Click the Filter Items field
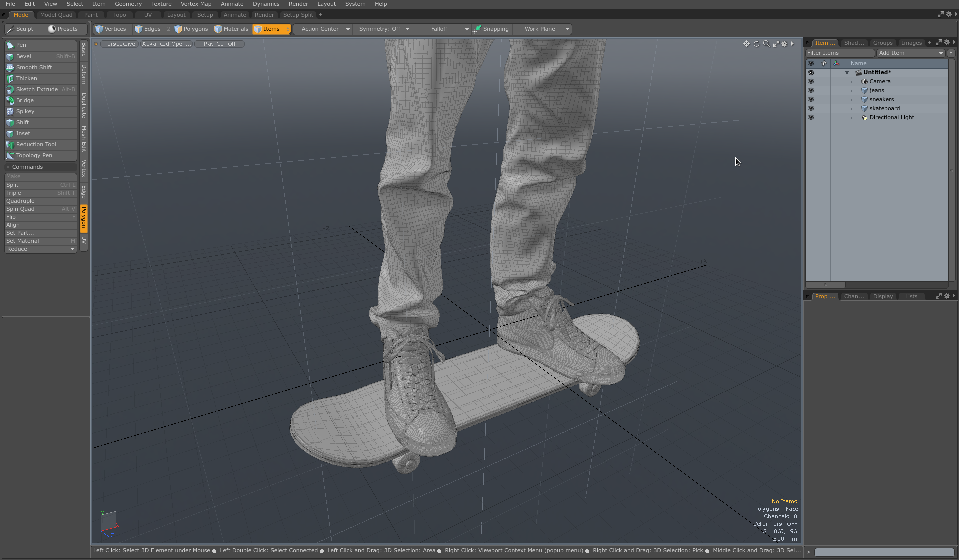This screenshot has width=959, height=560. click(839, 53)
